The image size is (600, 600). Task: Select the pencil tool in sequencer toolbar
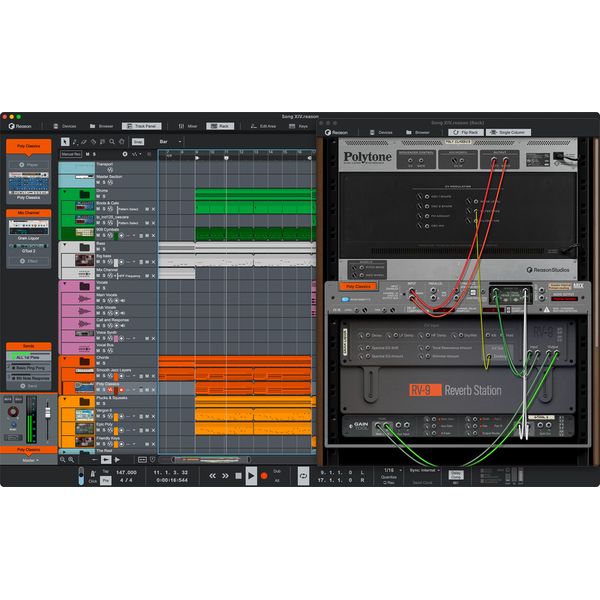click(75, 142)
